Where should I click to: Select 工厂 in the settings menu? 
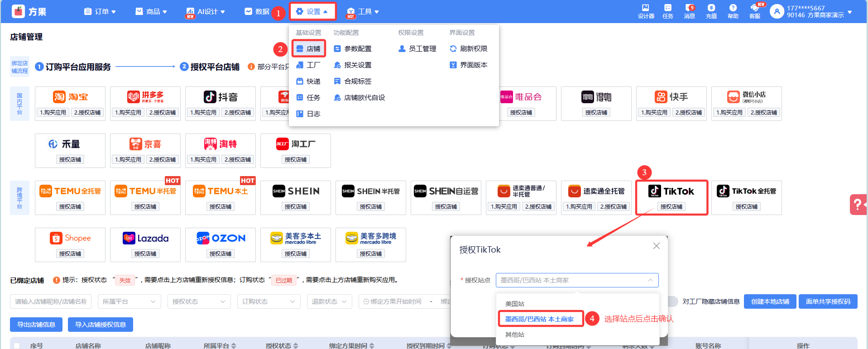coord(308,65)
